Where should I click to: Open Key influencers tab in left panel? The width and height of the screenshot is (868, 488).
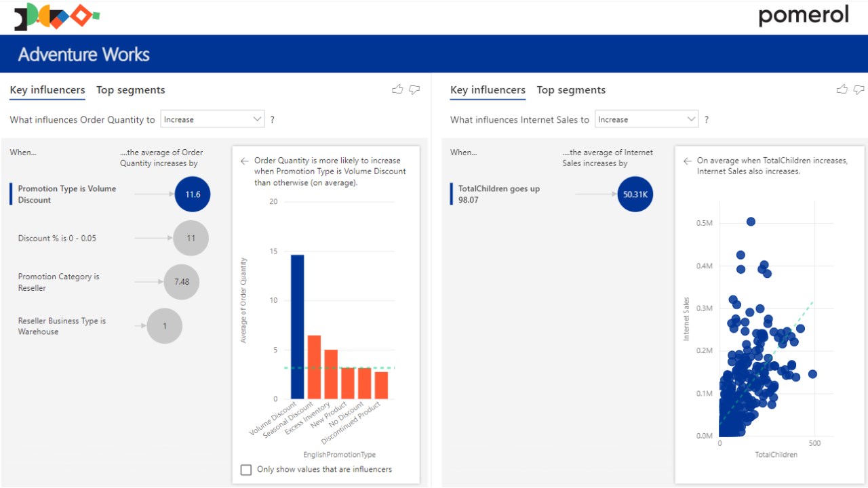pyautogui.click(x=47, y=90)
